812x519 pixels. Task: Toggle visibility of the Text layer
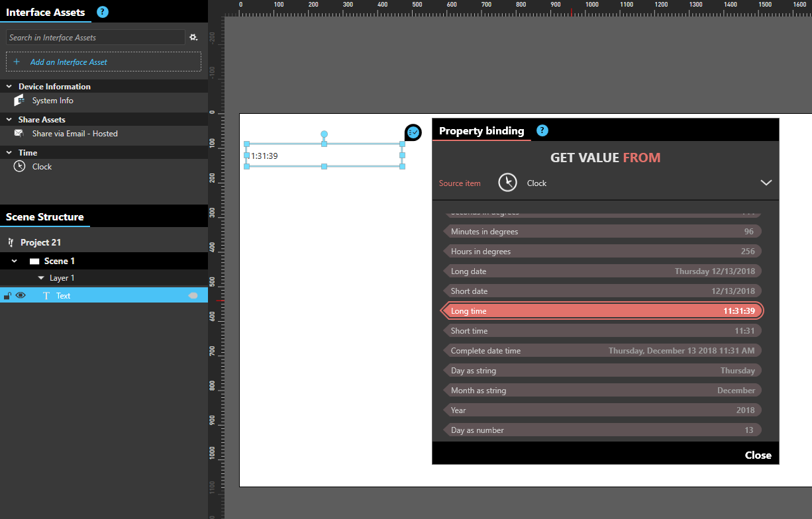click(x=21, y=295)
